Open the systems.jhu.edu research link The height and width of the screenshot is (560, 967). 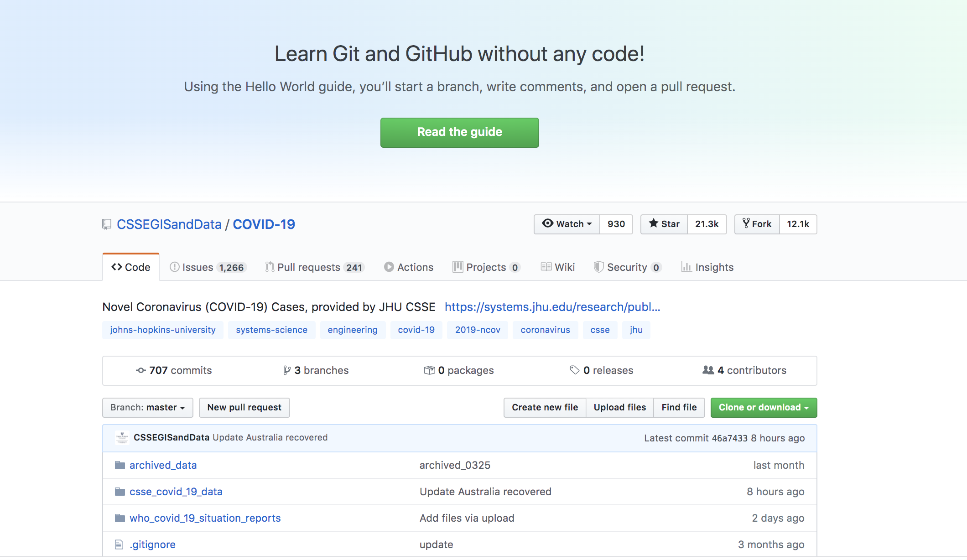[552, 307]
